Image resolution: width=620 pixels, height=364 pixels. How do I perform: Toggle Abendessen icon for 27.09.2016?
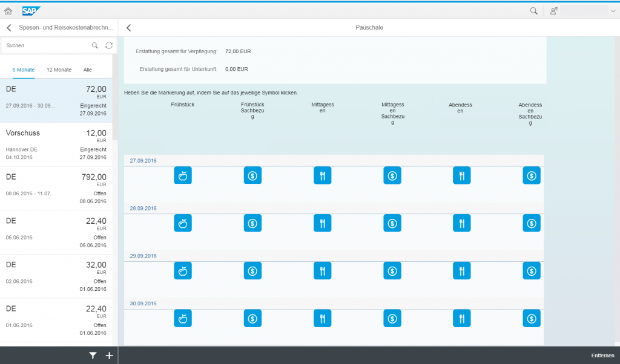(462, 175)
